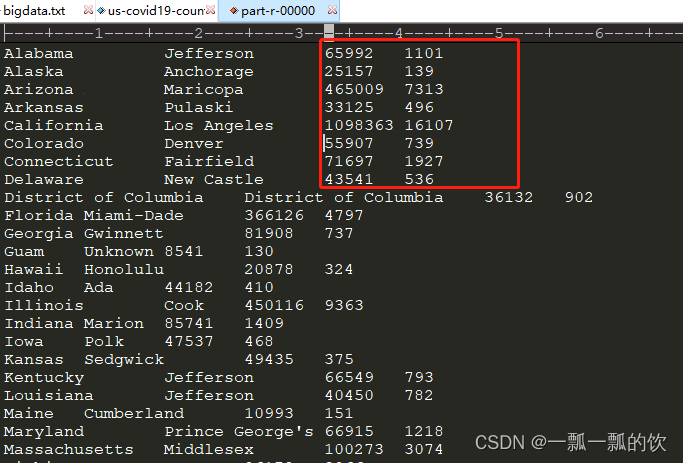This screenshot has height=463, width=683.
Task: Click the text New Castle
Action: click(x=214, y=179)
